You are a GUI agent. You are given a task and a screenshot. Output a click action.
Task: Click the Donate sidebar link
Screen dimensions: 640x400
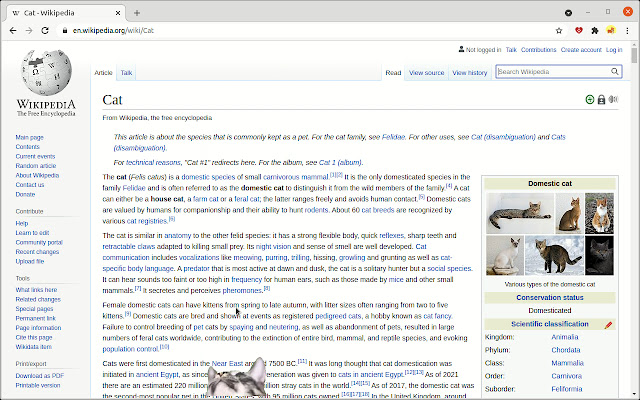pos(25,194)
